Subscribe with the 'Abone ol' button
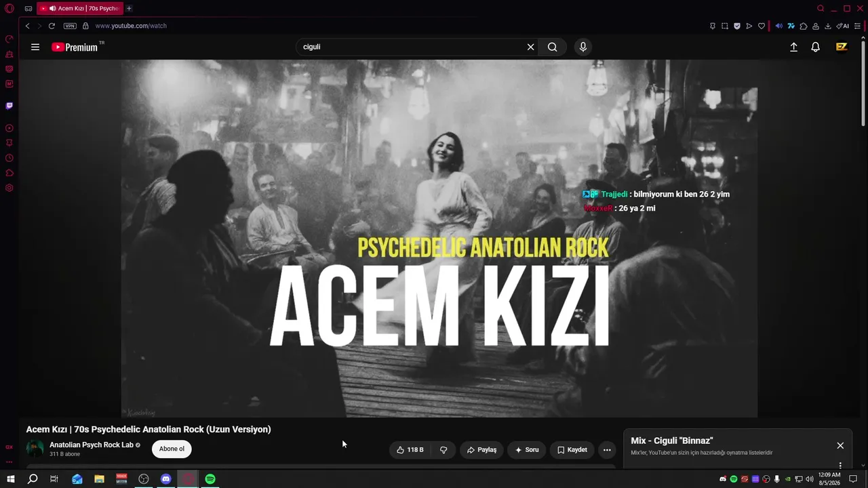This screenshot has height=488, width=868. (x=172, y=449)
